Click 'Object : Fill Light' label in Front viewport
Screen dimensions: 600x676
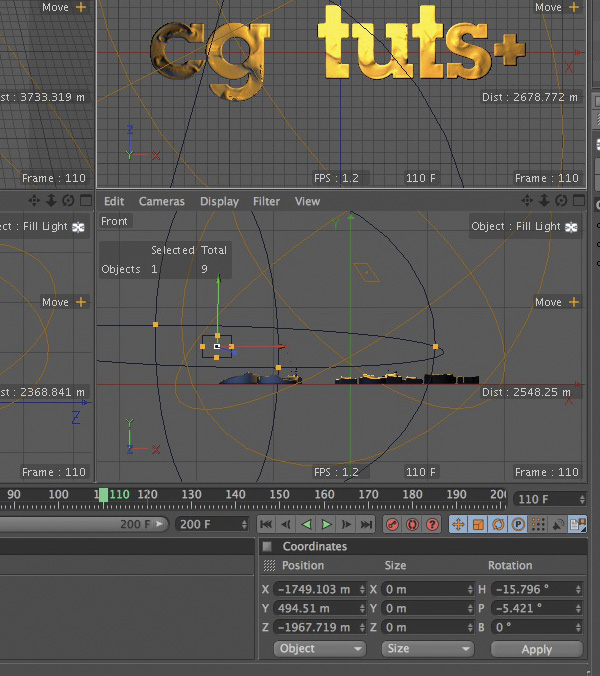tap(516, 226)
